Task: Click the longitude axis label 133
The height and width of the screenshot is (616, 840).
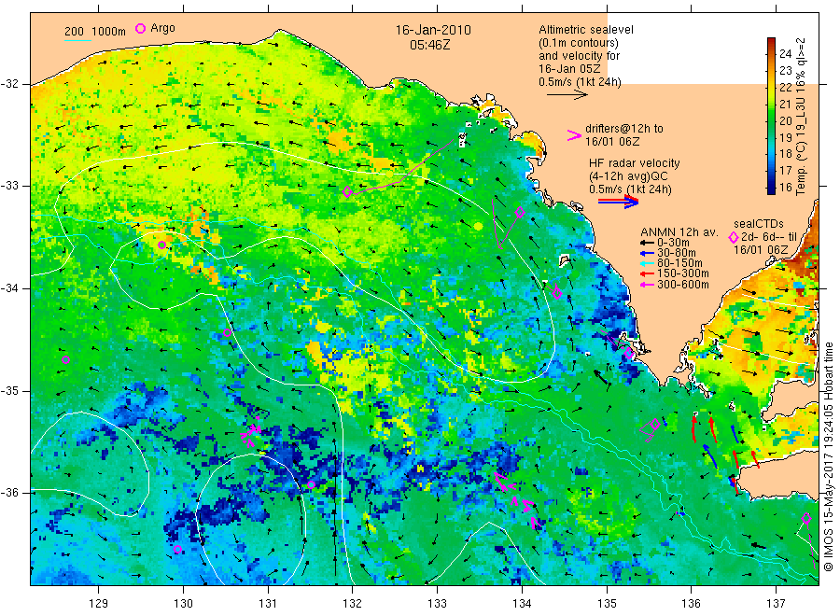Action: 437,604
